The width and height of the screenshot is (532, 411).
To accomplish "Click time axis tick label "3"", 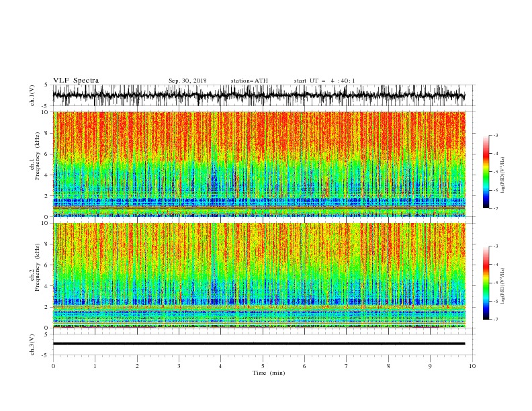I will [x=179, y=366].
